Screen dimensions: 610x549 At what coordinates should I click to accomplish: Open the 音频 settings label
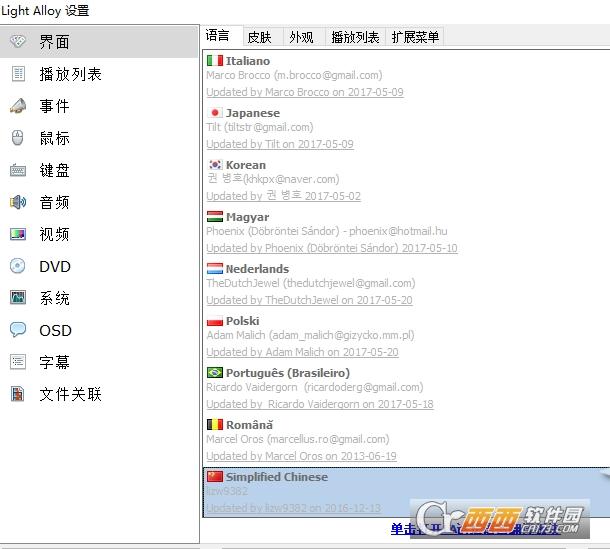[x=54, y=202]
